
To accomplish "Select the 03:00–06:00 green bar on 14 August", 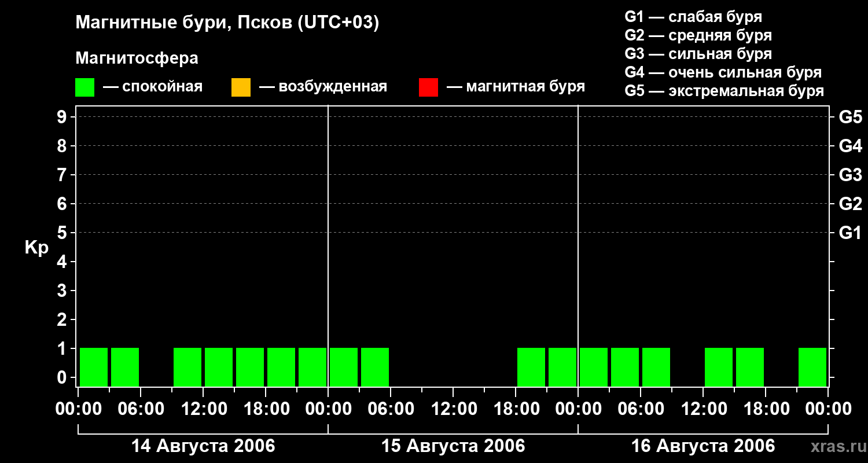I will coord(125,367).
